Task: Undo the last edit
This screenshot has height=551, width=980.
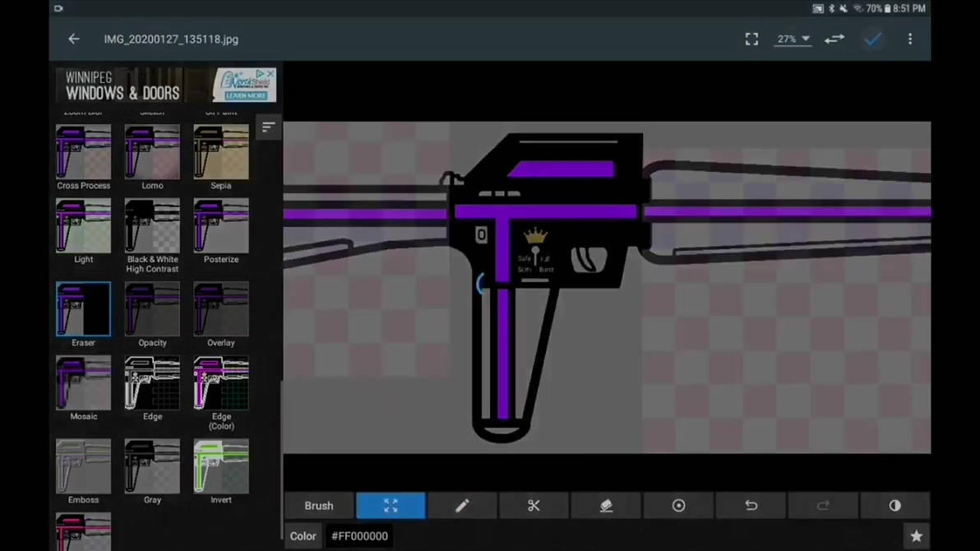Action: pos(751,505)
